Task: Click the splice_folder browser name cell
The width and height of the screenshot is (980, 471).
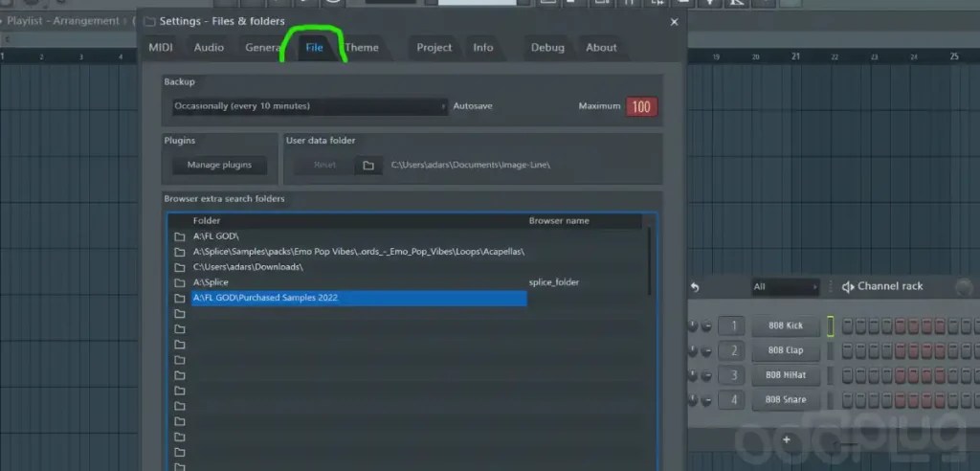Action: 554,282
